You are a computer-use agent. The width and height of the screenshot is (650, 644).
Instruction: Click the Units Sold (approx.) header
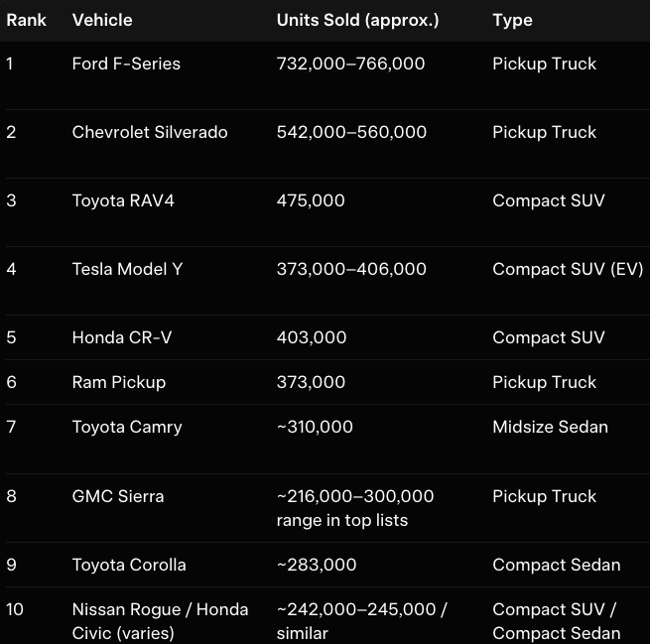tap(357, 20)
